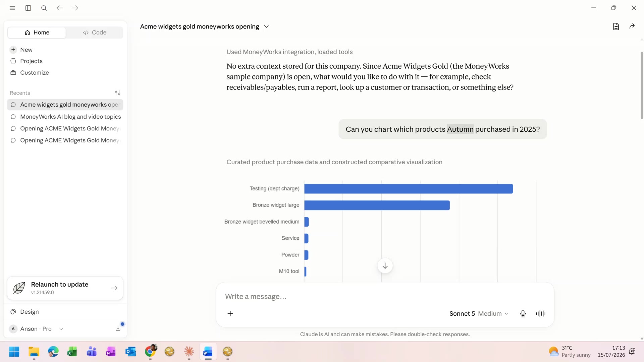
Task: Open the Recents filter settings icon
Action: (x=117, y=93)
